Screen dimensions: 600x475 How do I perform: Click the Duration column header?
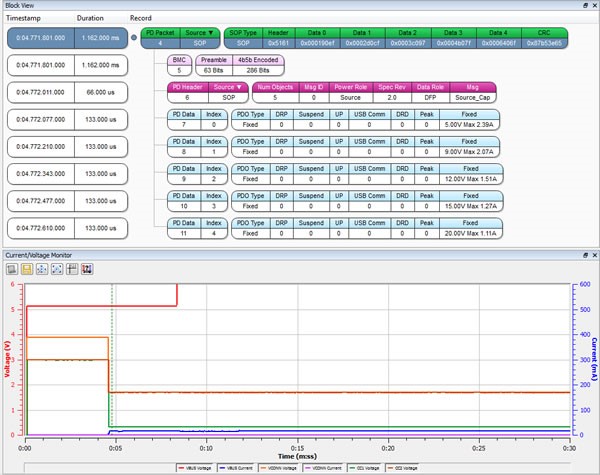click(90, 18)
